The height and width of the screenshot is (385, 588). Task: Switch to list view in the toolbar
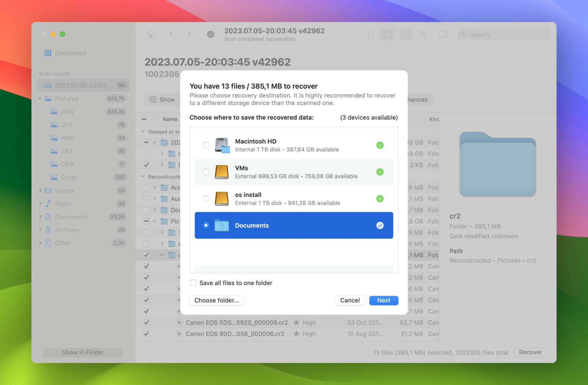coord(406,34)
